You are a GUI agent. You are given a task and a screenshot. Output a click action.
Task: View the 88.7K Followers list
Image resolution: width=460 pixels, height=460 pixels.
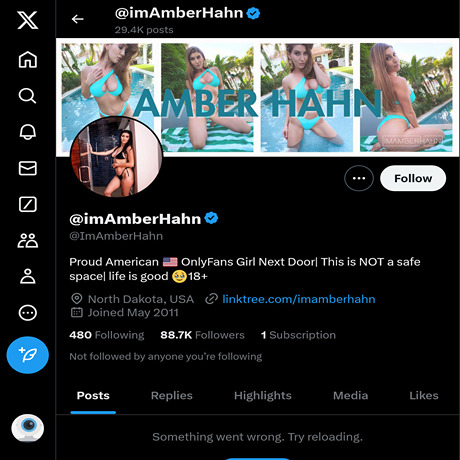click(202, 335)
